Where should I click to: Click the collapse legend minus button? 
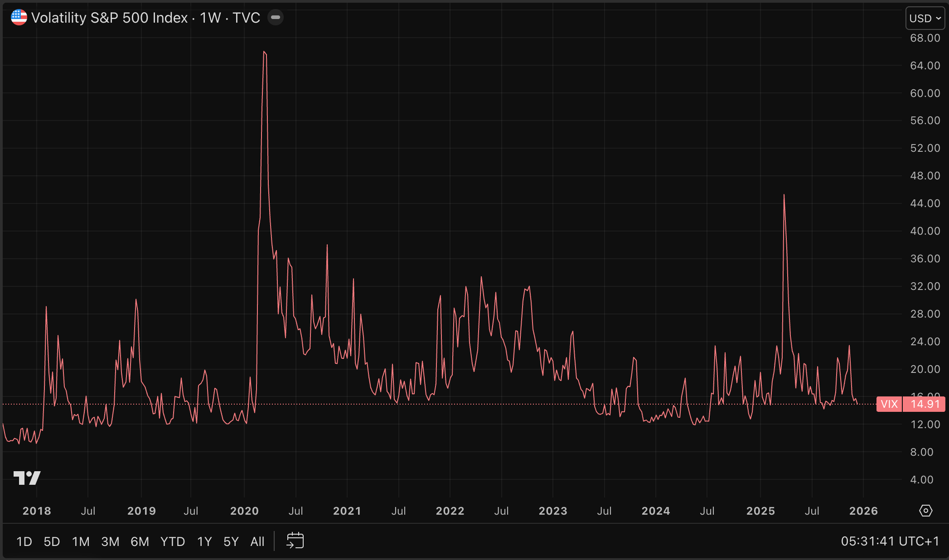[x=275, y=18]
